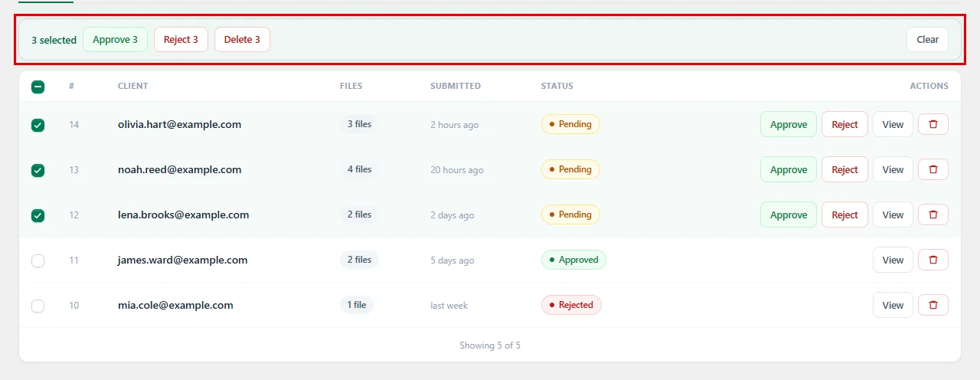Click the '3 files' badge
980x380 pixels.
pyautogui.click(x=359, y=124)
